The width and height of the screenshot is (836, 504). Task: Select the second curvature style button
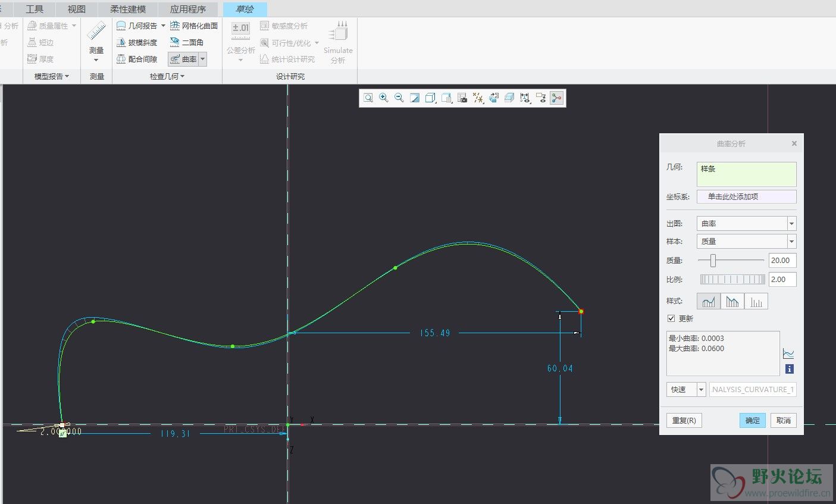(x=732, y=301)
